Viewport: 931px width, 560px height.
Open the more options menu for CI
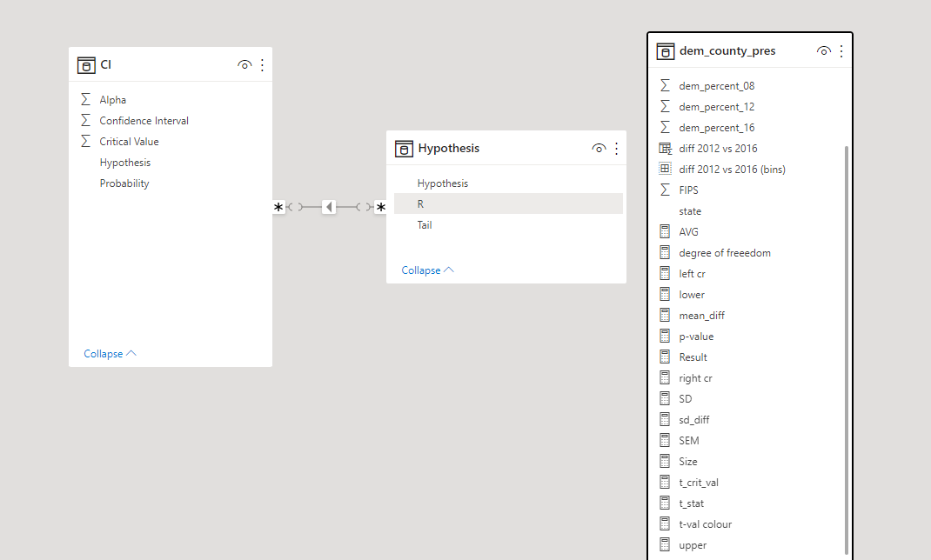[x=262, y=64]
